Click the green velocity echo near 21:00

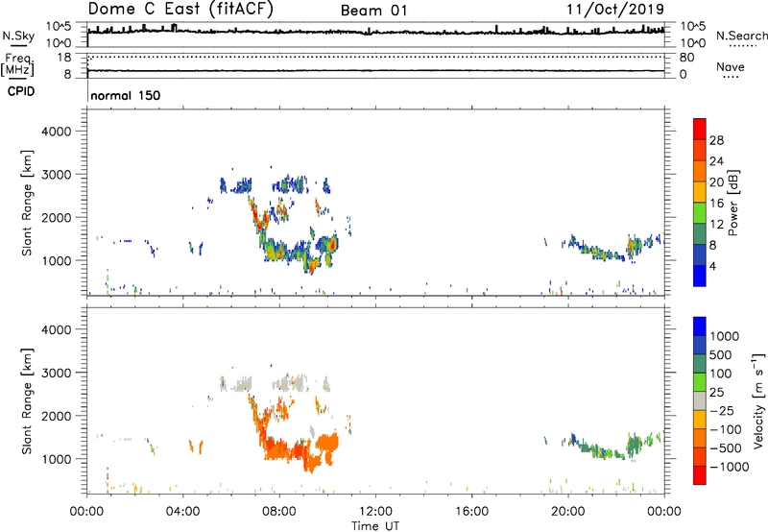pyautogui.click(x=595, y=448)
